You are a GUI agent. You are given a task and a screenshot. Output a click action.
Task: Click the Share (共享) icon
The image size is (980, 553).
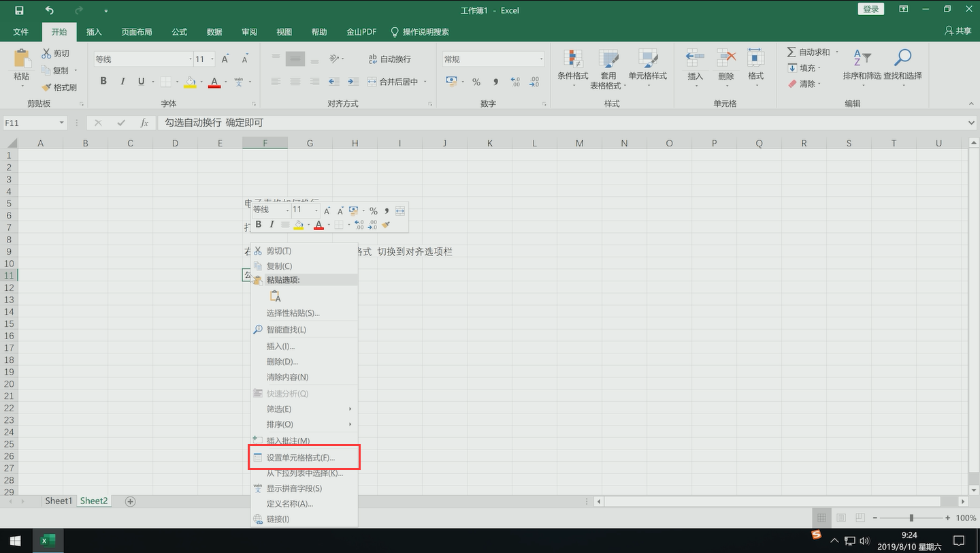[x=958, y=31]
